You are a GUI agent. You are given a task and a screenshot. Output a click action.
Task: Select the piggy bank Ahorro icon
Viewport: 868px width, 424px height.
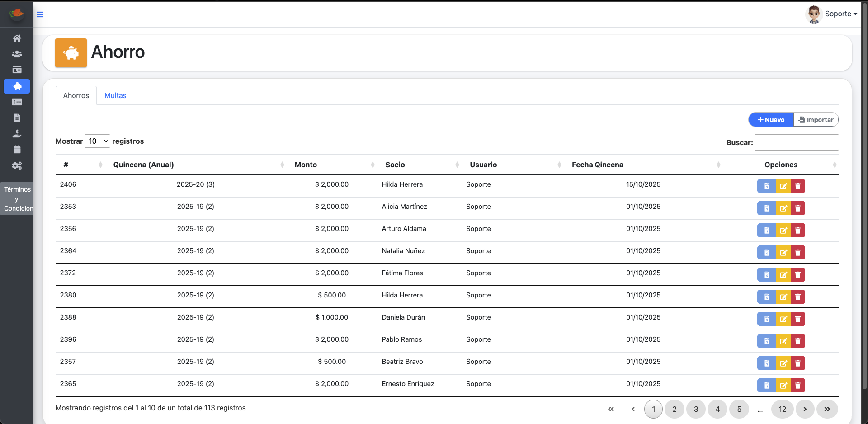click(17, 86)
